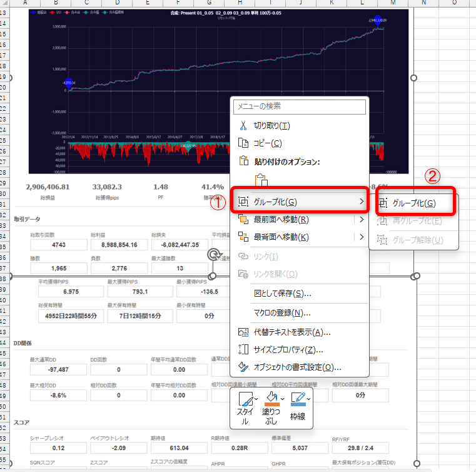The height and width of the screenshot is (472, 476).
Task: Select column B header
Action: click(x=56, y=3)
